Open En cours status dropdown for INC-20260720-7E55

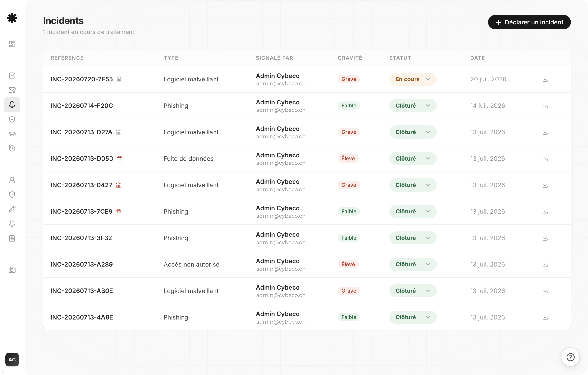(x=413, y=79)
